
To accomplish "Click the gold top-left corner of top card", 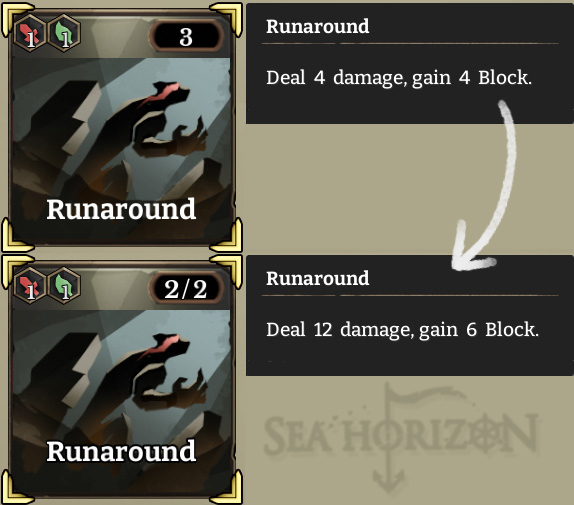I will 16,16.
